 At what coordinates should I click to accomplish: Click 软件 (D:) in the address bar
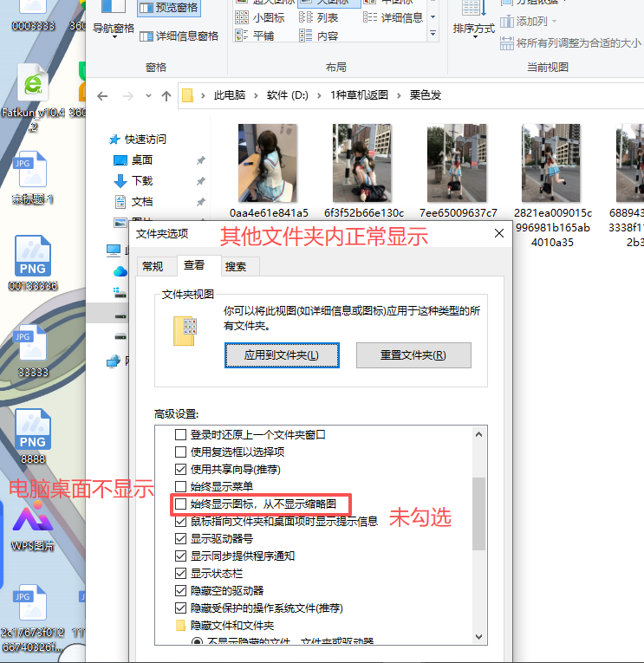[x=288, y=95]
